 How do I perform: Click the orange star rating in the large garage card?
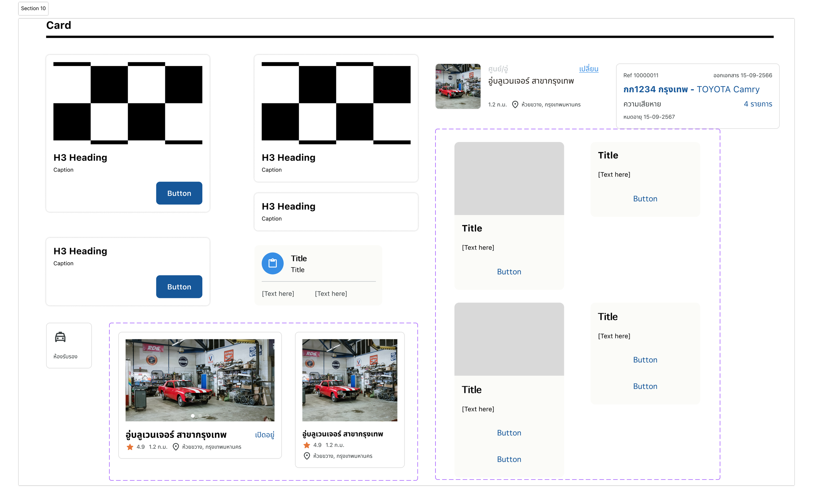point(130,447)
